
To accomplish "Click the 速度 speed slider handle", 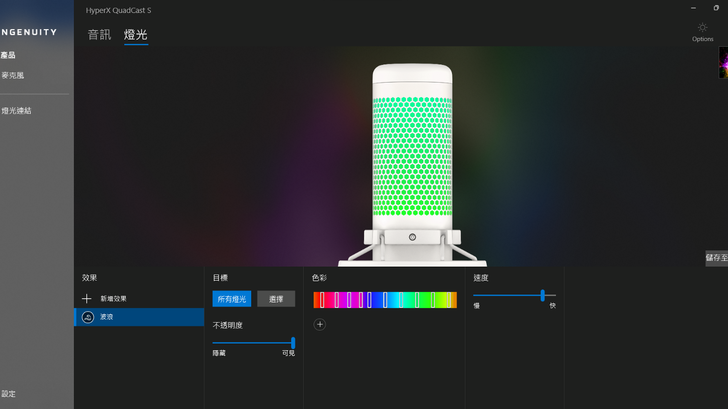I will click(543, 295).
